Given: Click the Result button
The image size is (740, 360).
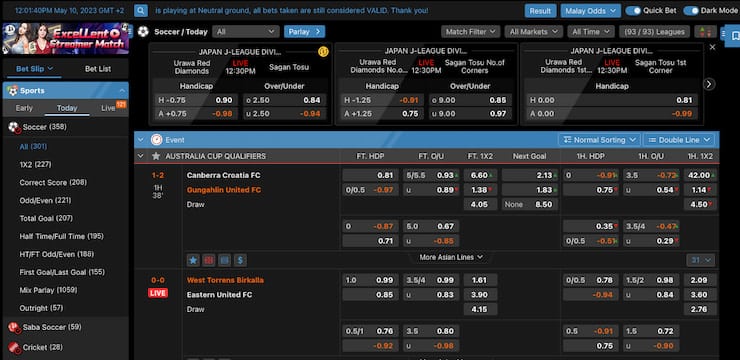Looking at the screenshot, I should pos(540,11).
